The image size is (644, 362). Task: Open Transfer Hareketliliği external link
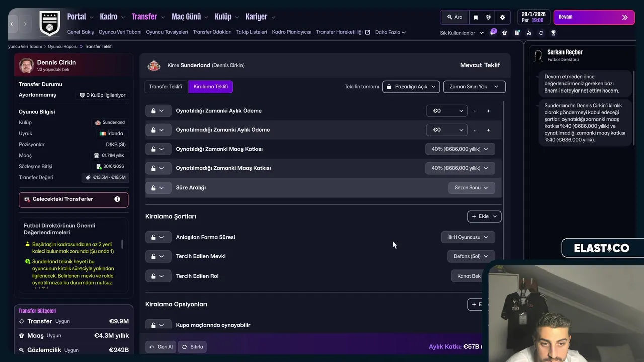[343, 32]
